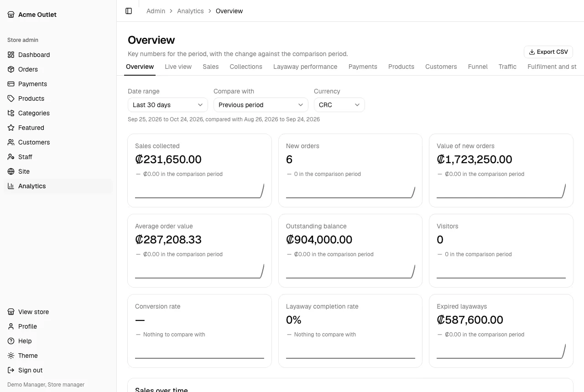Open the Compare with dropdown
The image size is (584, 392).
(261, 105)
